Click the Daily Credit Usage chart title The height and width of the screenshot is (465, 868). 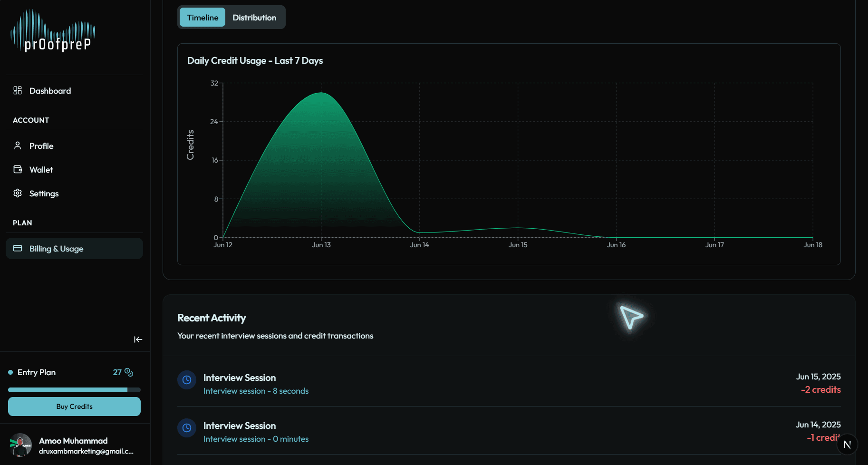[x=255, y=60]
